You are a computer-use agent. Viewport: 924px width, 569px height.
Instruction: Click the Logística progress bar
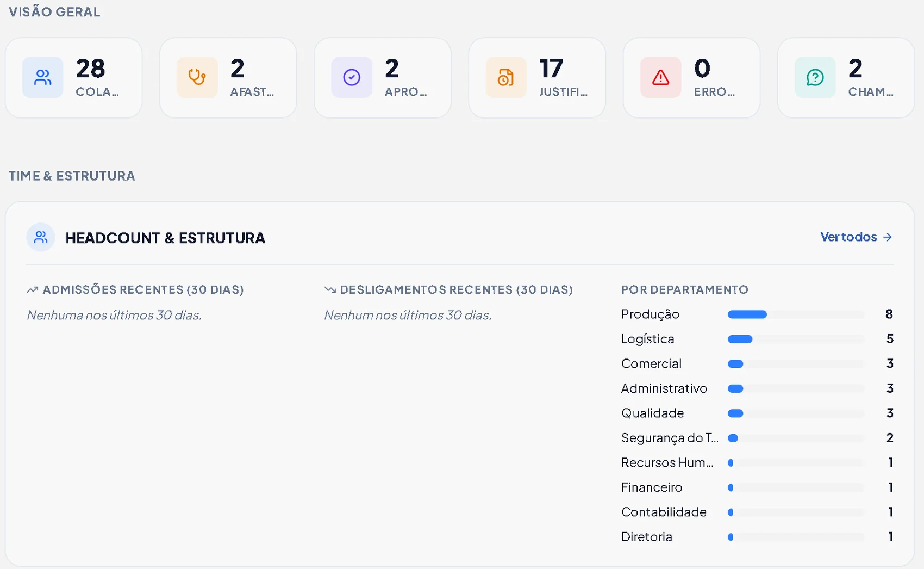click(x=796, y=339)
